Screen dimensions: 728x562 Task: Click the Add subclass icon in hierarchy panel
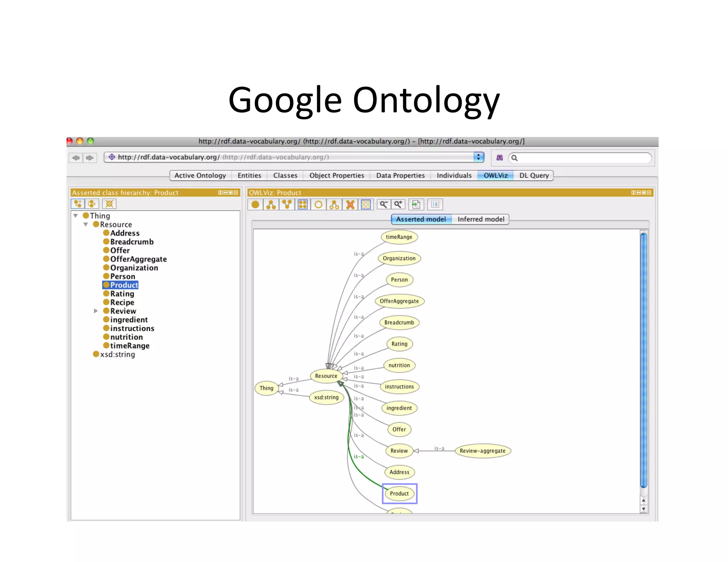click(x=77, y=204)
